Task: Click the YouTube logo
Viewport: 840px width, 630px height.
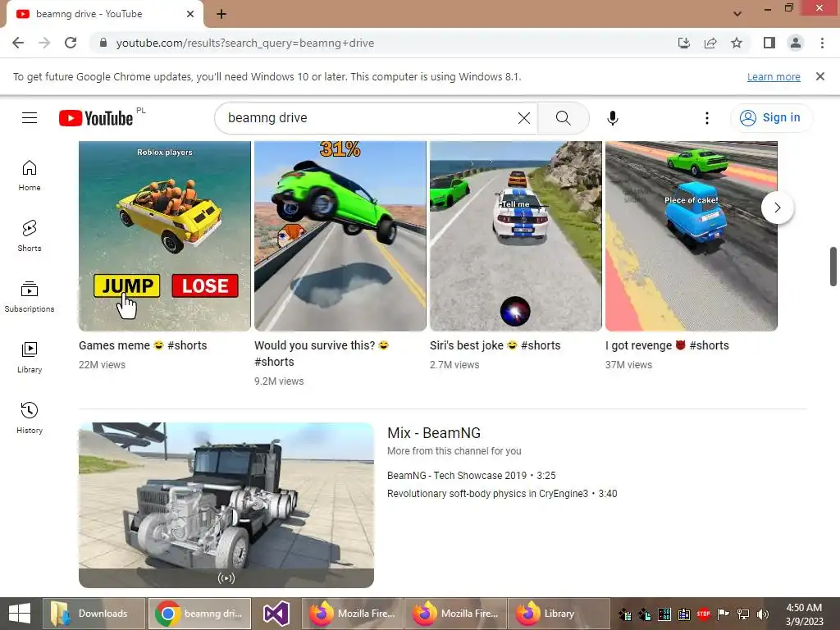Action: [x=96, y=118]
